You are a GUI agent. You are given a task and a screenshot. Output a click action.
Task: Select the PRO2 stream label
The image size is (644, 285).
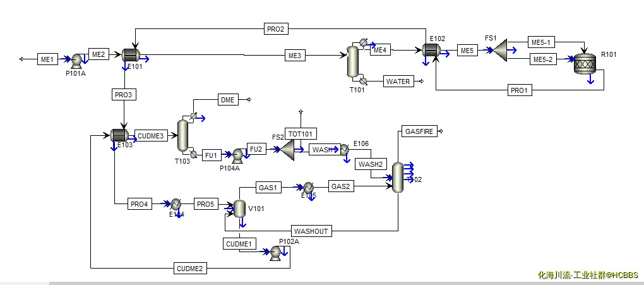[x=276, y=29]
